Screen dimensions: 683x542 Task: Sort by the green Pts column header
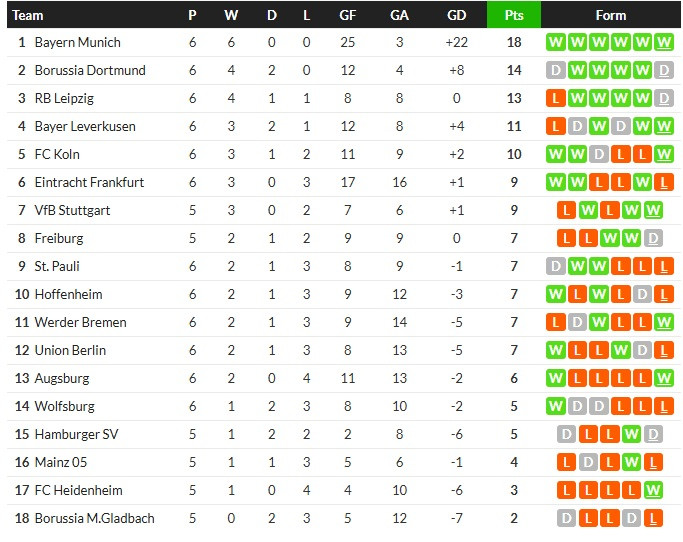[513, 15]
